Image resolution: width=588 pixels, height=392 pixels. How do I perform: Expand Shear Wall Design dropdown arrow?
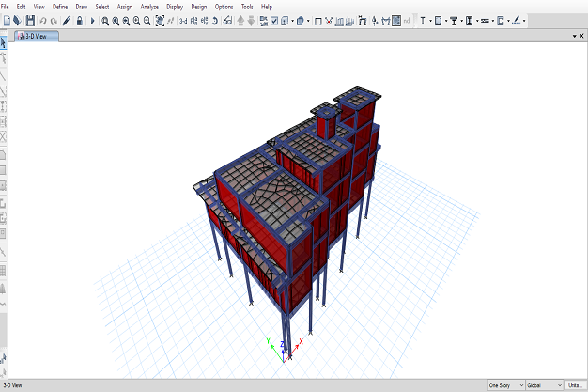point(508,21)
